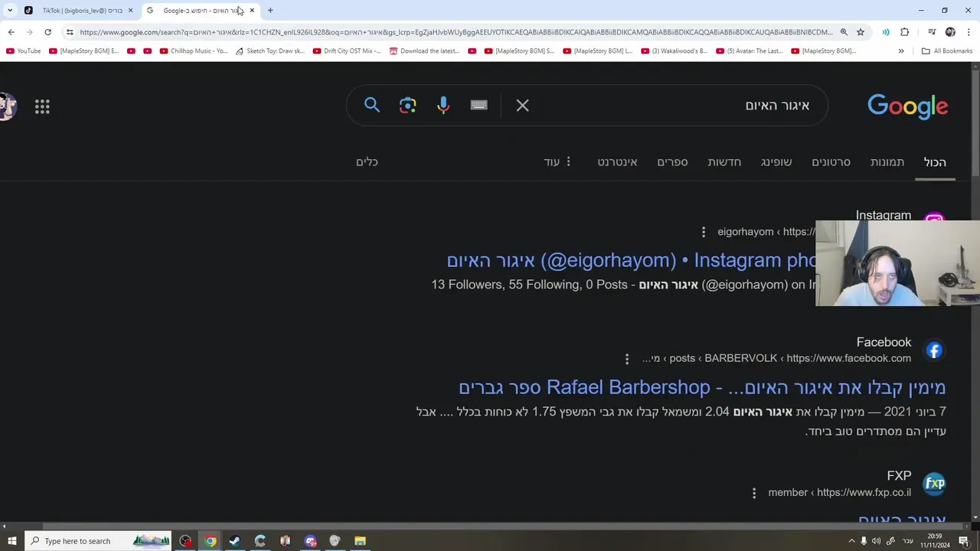Screen dimensions: 980x551
Task: Select the הכול results tab
Action: [935, 162]
